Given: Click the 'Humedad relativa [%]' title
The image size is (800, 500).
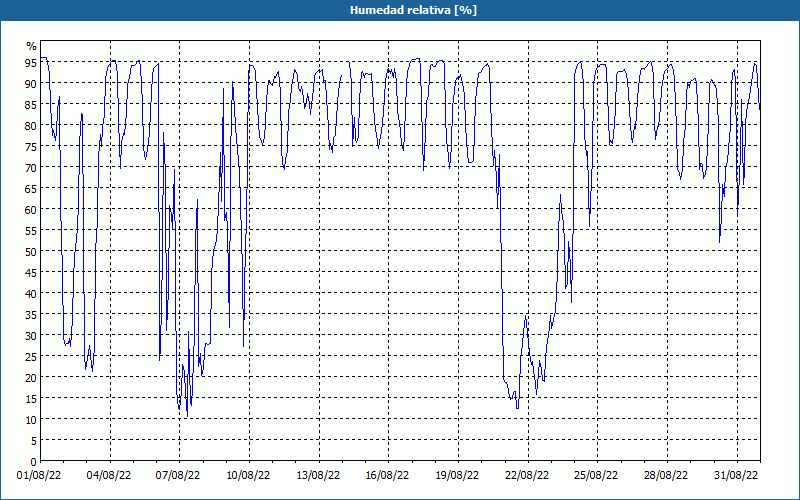Looking at the screenshot, I should click(413, 10).
